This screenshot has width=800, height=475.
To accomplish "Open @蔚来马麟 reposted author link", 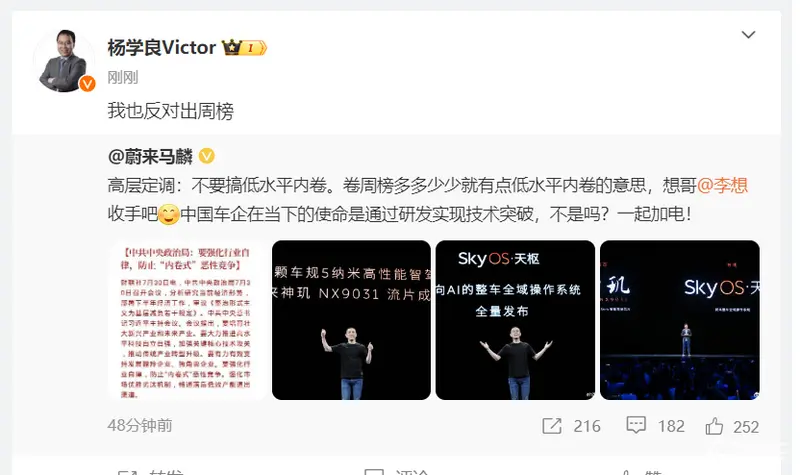I will point(151,156).
